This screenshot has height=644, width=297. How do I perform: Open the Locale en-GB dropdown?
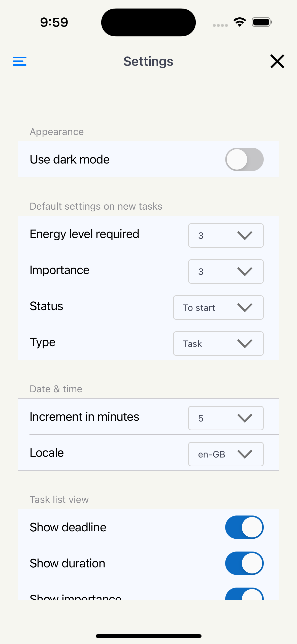point(226,454)
